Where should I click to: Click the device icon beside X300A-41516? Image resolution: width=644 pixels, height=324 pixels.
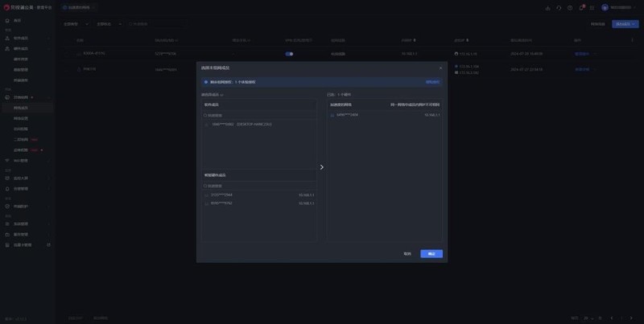click(x=79, y=54)
